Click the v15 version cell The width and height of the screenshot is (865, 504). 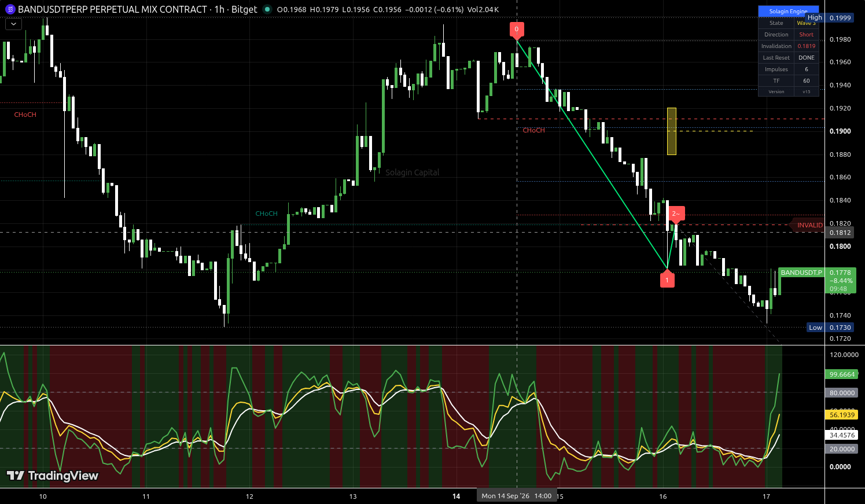(807, 92)
